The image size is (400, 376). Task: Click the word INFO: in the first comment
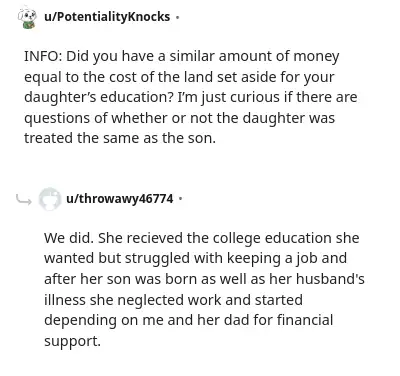tap(43, 56)
